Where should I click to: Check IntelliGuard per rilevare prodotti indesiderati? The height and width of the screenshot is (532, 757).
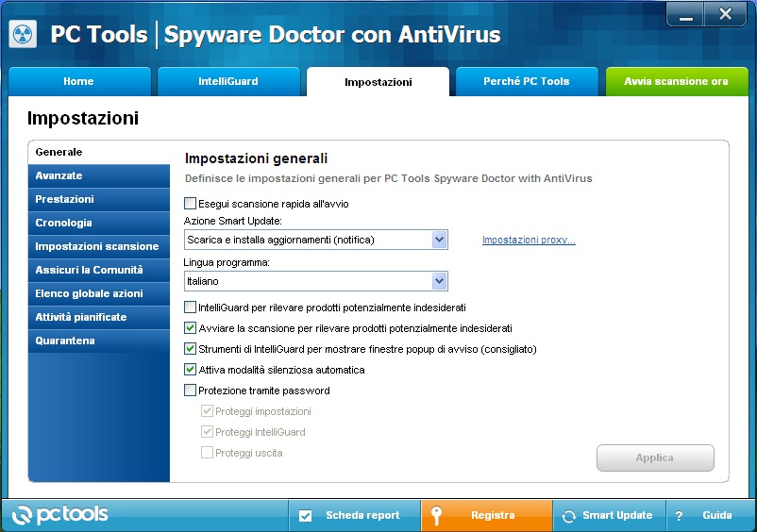[191, 308]
